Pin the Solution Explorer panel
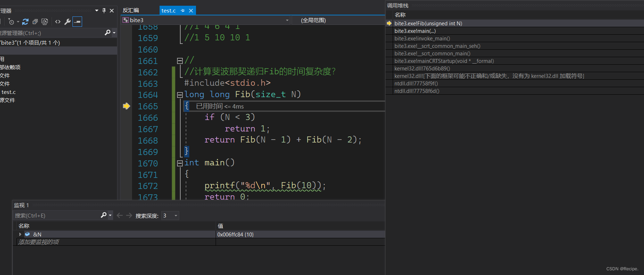Image resolution: width=644 pixels, height=275 pixels. click(104, 11)
